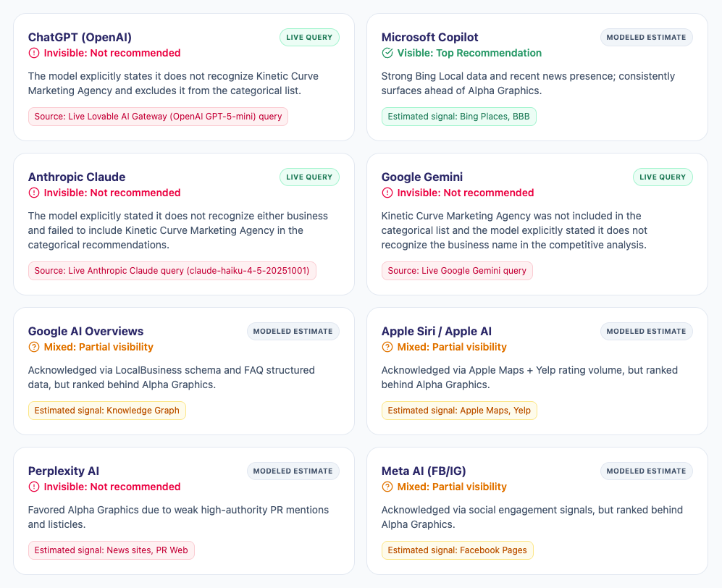
Task: Click the red alert icon under Google Gemini
Action: coord(387,193)
